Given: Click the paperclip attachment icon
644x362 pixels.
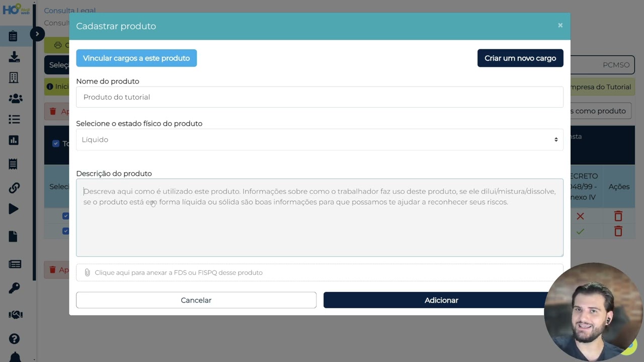Looking at the screenshot, I should tap(87, 273).
